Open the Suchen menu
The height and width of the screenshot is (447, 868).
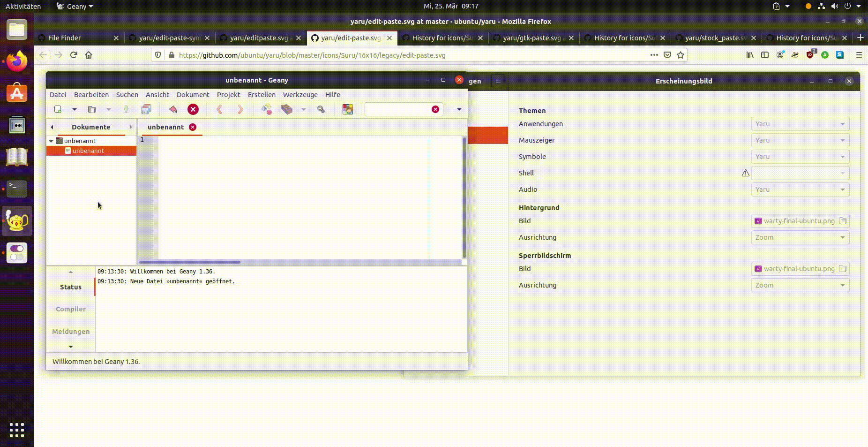[127, 95]
